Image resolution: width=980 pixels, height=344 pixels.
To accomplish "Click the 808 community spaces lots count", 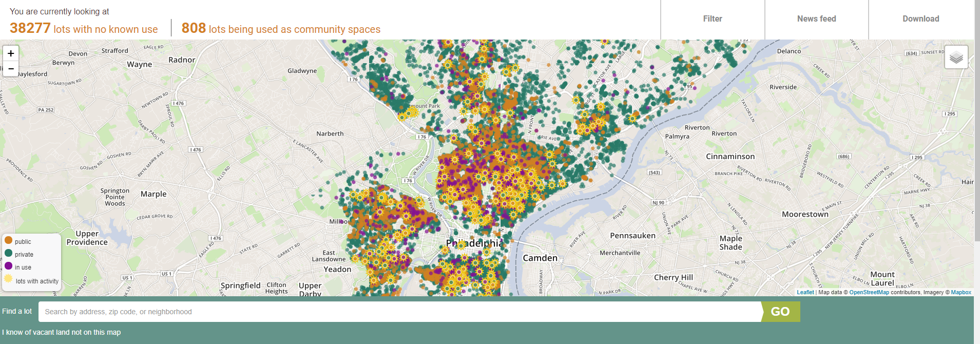I will [x=194, y=28].
